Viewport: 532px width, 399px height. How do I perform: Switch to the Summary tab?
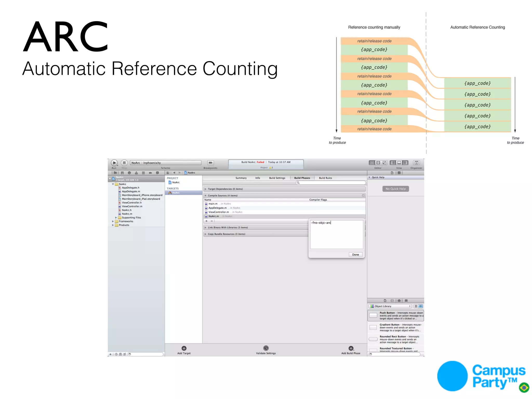coord(241,178)
